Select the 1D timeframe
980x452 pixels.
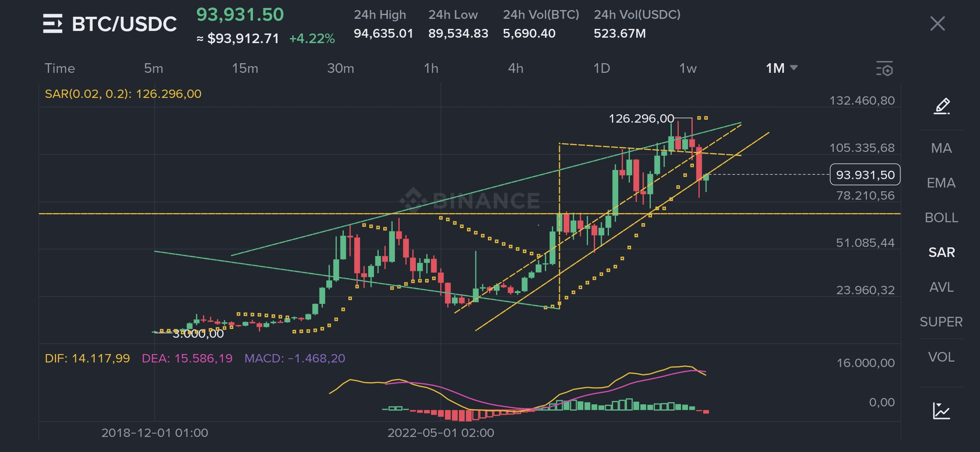point(601,68)
